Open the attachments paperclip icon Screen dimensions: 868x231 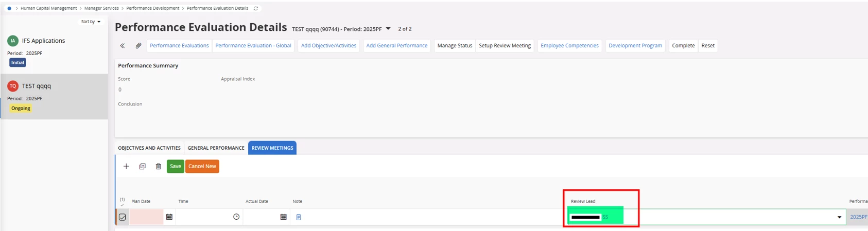pyautogui.click(x=138, y=46)
